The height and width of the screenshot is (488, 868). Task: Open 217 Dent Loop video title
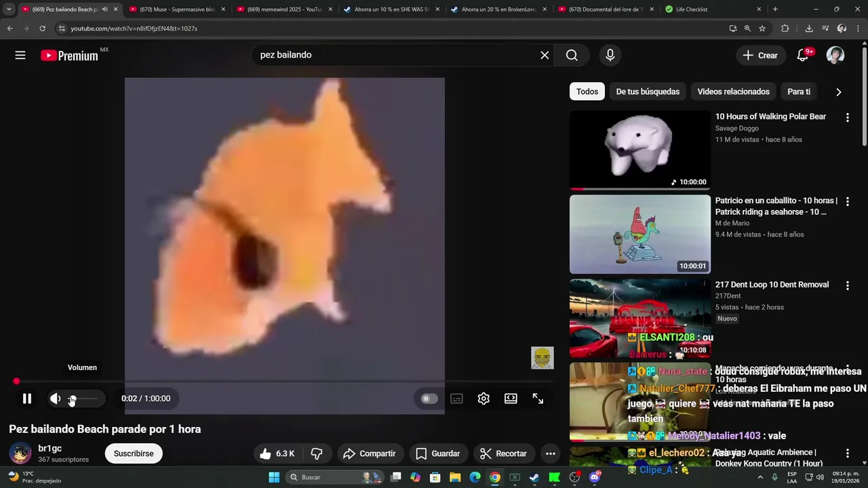772,285
